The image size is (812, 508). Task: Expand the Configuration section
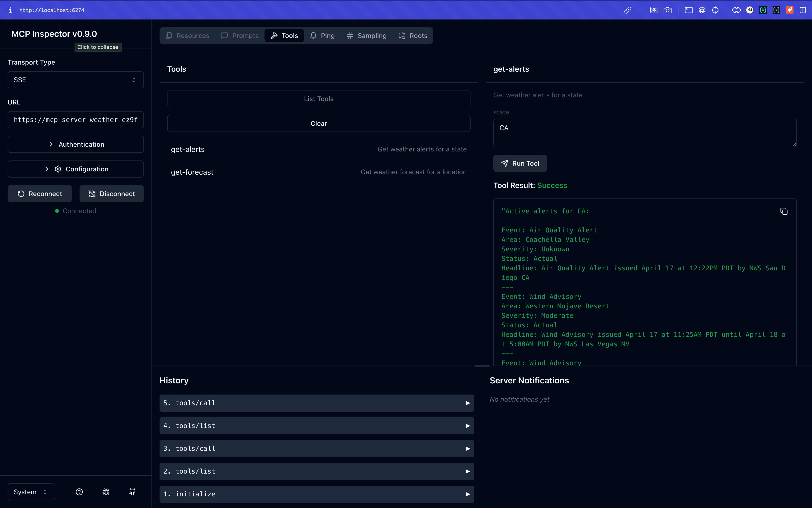pyautogui.click(x=75, y=169)
